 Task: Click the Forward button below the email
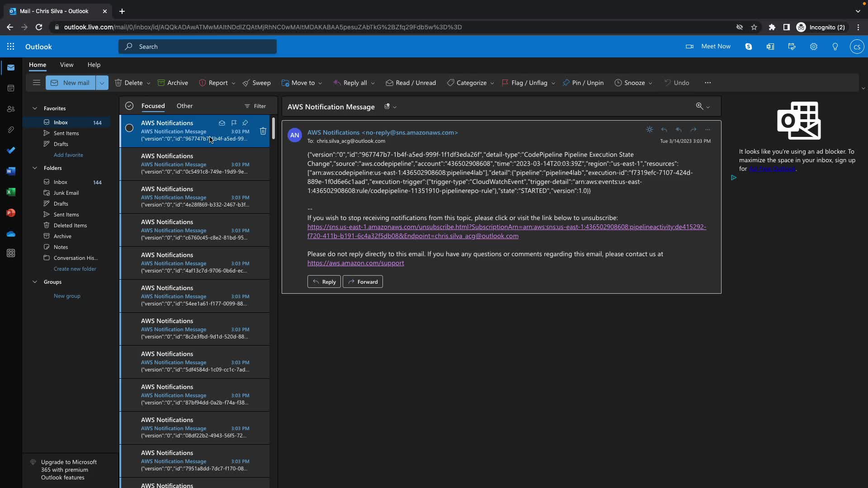(363, 282)
